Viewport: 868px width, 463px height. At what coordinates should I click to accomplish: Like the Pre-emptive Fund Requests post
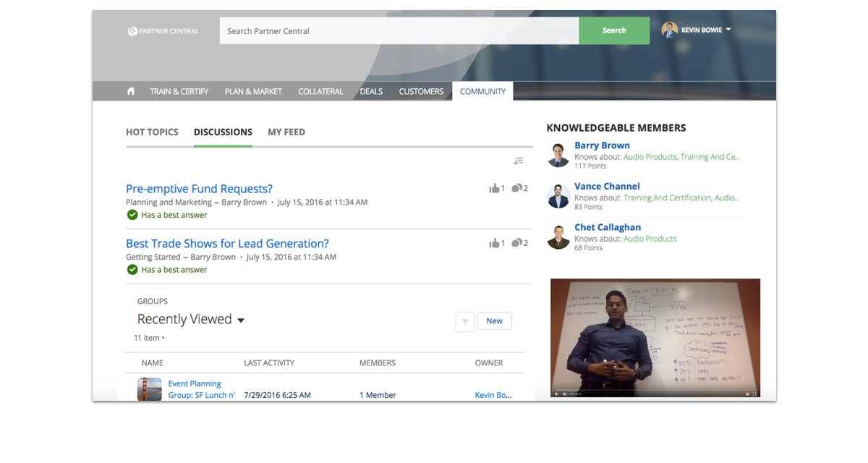coord(495,189)
